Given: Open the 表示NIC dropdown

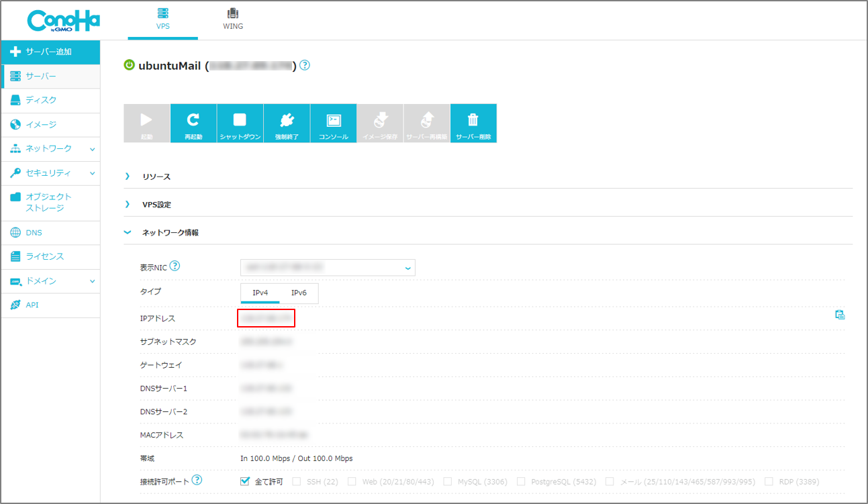Looking at the screenshot, I should [x=328, y=267].
